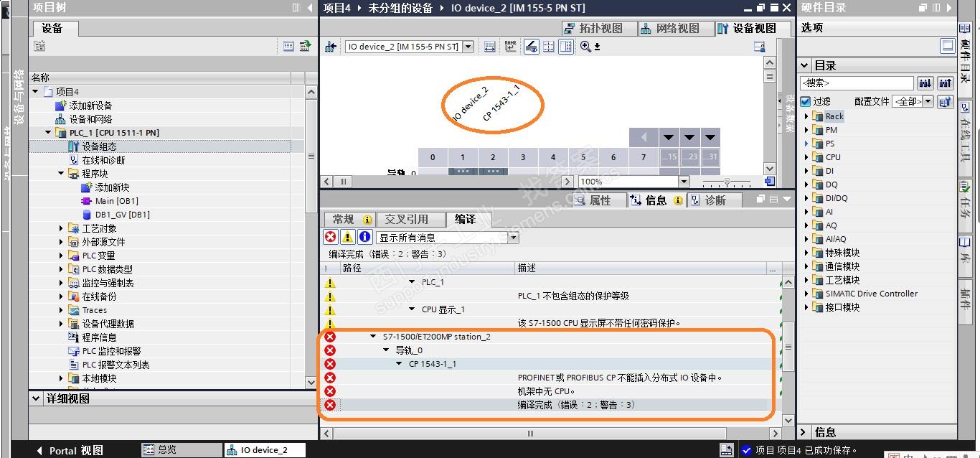Expand the Rack catalog folder

(806, 116)
